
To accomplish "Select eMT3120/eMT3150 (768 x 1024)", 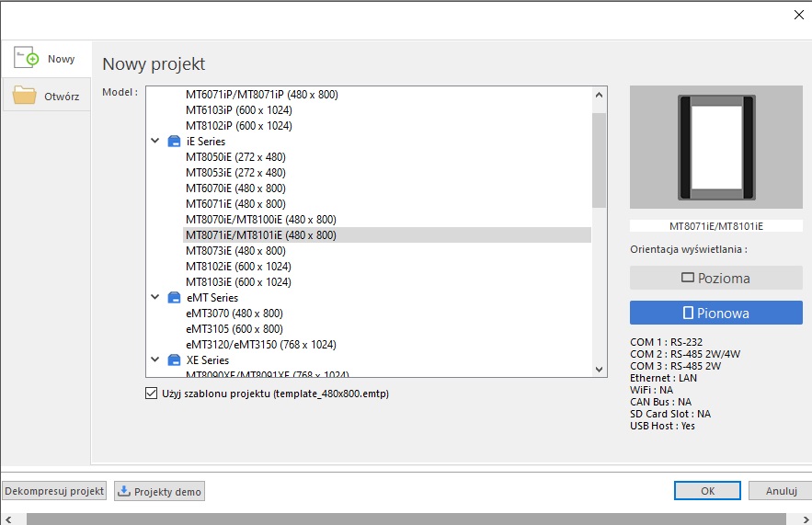I will point(261,345).
